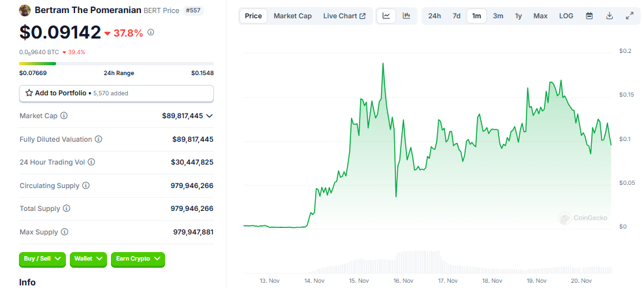Set chart range to 1y
The height and width of the screenshot is (288, 644).
click(519, 16)
